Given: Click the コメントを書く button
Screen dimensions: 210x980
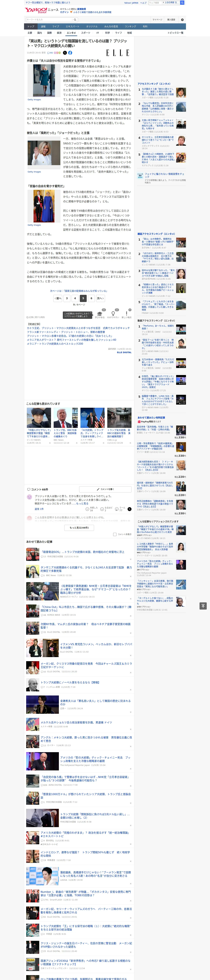Looking at the screenshot, I should coord(105,489).
